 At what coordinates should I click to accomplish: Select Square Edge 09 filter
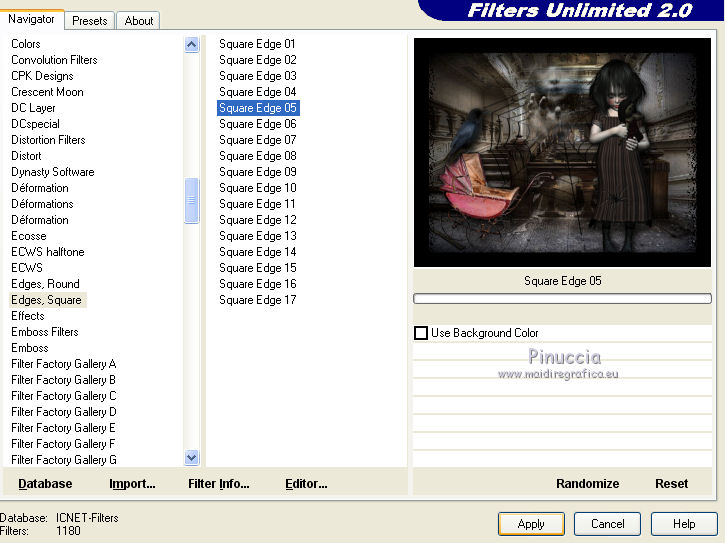[258, 172]
